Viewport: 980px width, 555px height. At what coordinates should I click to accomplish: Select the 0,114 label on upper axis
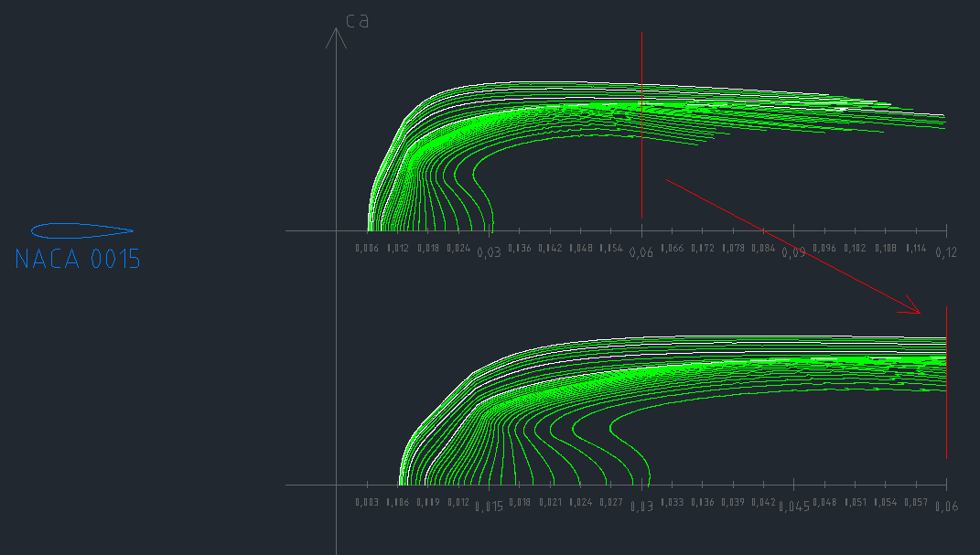[915, 248]
